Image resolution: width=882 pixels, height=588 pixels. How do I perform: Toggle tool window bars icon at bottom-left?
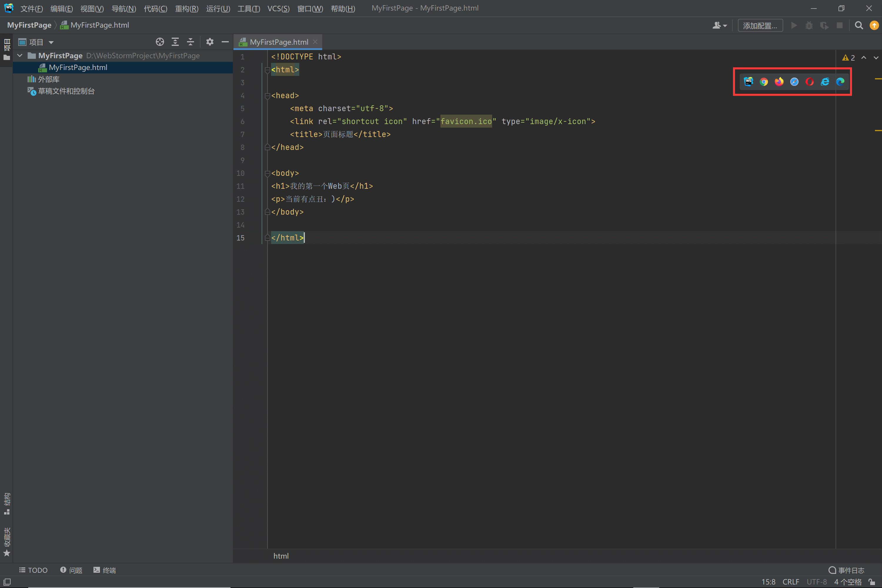7,582
